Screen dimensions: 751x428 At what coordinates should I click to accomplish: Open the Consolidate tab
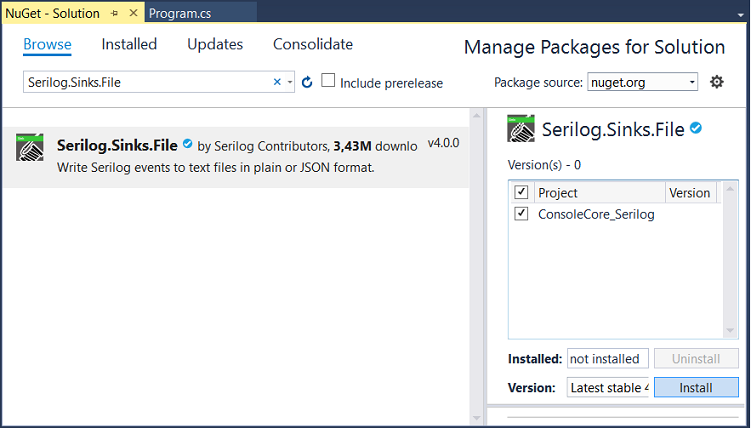pos(313,44)
